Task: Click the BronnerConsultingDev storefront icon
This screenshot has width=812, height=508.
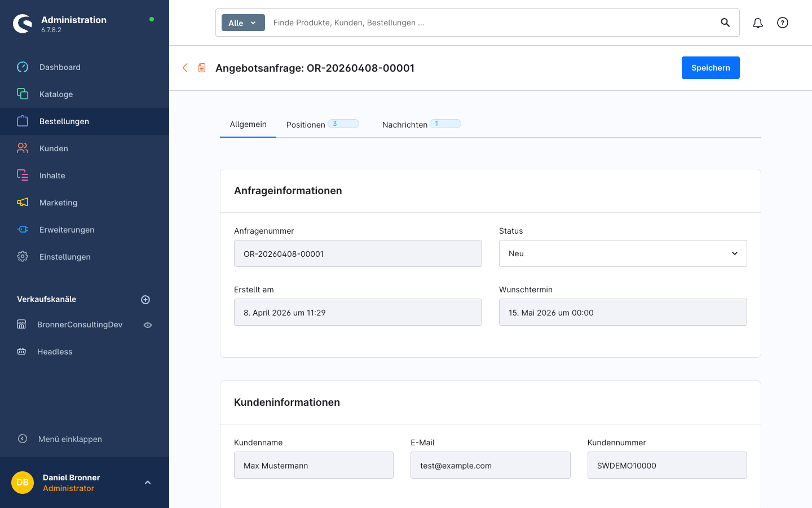Action: click(x=21, y=325)
